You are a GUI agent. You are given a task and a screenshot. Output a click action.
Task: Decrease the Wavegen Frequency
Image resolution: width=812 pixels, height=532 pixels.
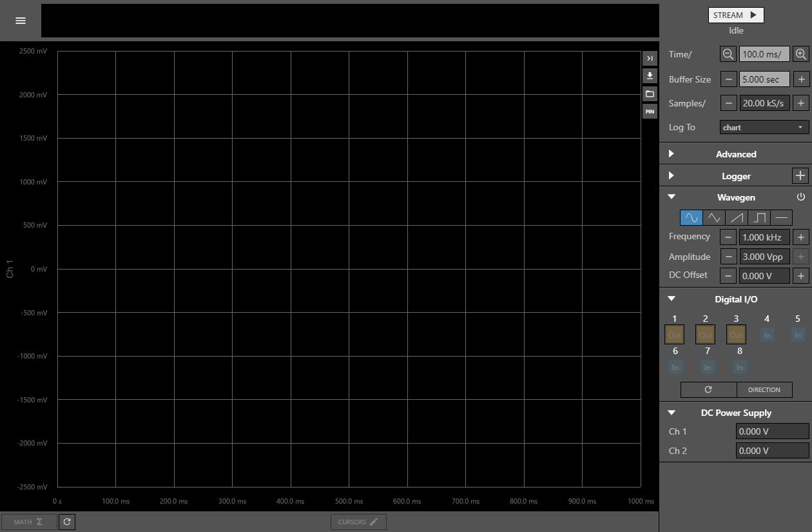point(728,237)
